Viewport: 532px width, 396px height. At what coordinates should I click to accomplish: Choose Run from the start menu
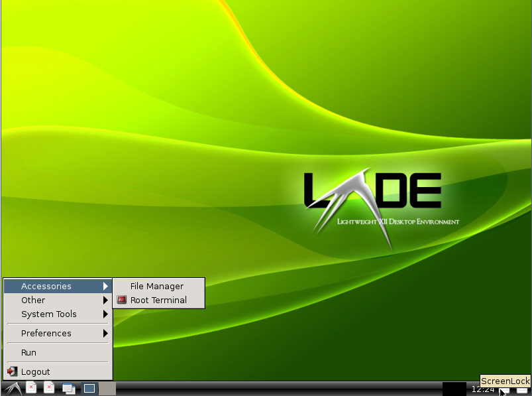point(58,352)
